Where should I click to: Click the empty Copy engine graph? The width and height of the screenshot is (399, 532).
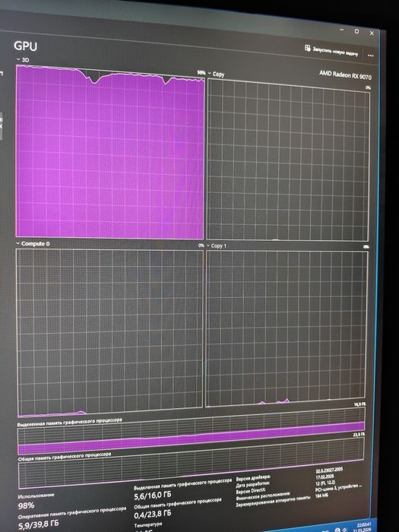tap(288, 161)
